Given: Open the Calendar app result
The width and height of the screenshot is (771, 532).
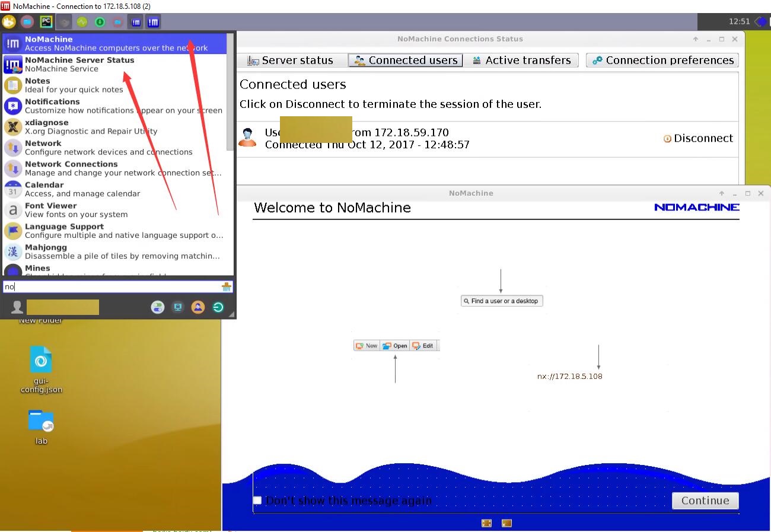Looking at the screenshot, I should tap(114, 189).
